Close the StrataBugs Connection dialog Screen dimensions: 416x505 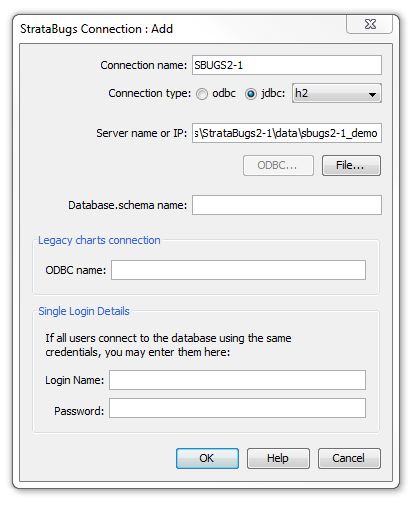pos(369,24)
